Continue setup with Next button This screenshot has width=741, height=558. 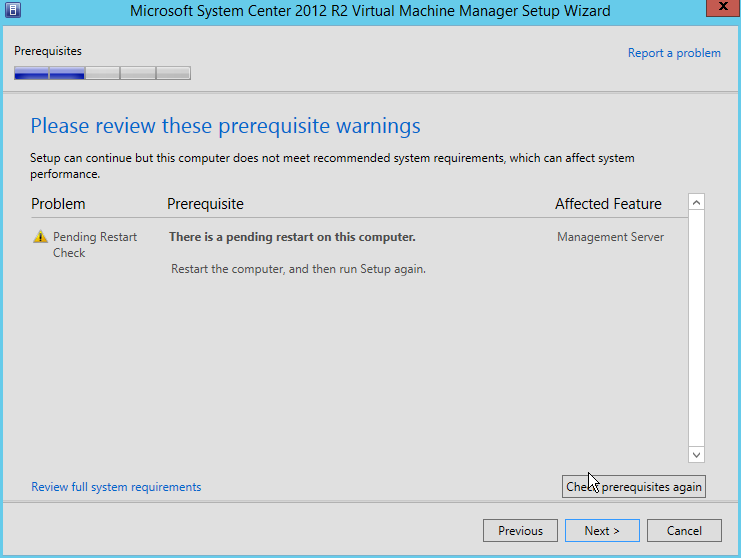tap(602, 531)
